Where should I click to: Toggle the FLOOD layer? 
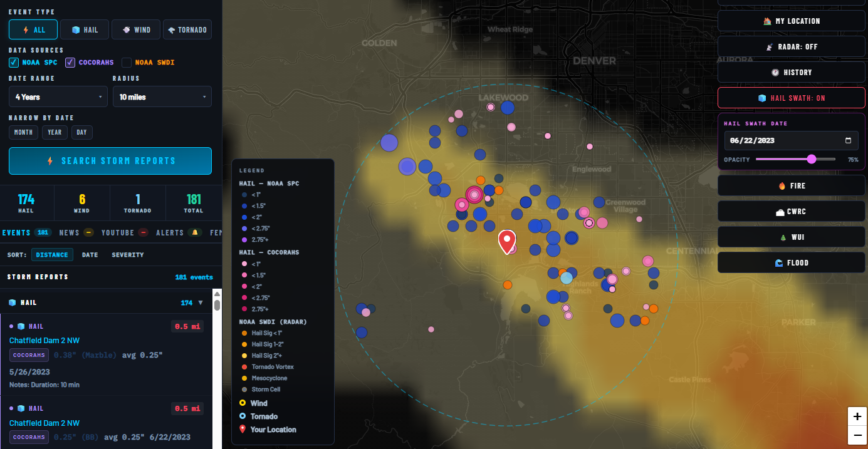click(792, 262)
